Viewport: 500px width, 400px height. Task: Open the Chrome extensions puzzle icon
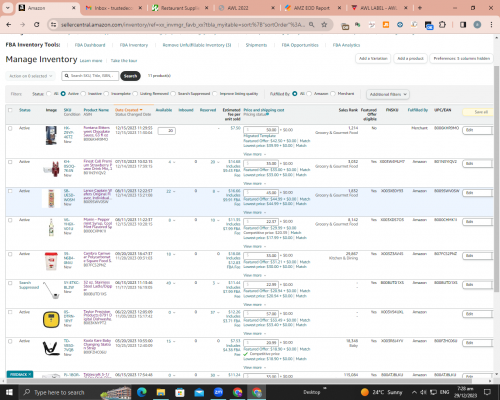pyautogui.click(x=442, y=25)
